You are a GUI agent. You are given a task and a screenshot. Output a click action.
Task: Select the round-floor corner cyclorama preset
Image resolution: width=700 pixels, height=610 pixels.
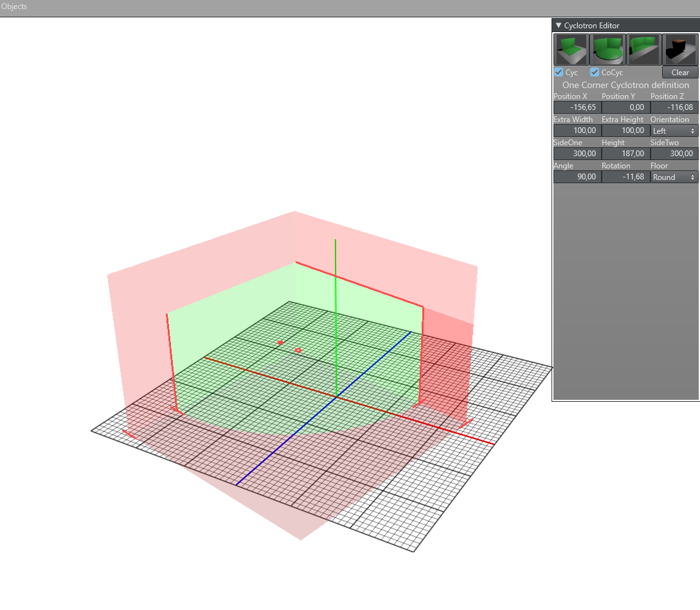(x=607, y=49)
